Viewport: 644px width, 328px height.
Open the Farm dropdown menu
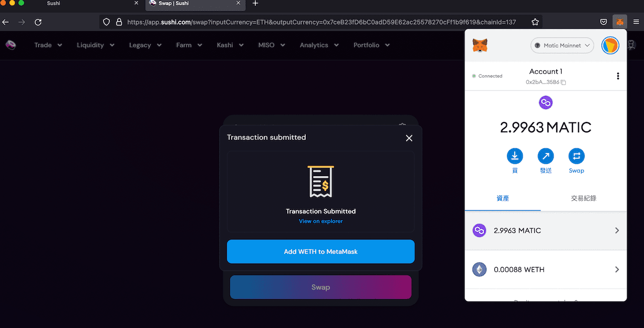189,45
